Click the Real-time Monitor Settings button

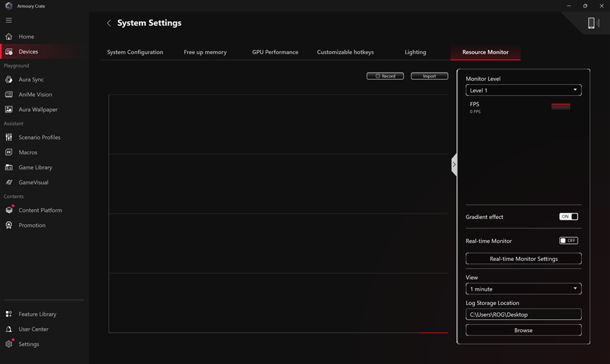click(523, 259)
